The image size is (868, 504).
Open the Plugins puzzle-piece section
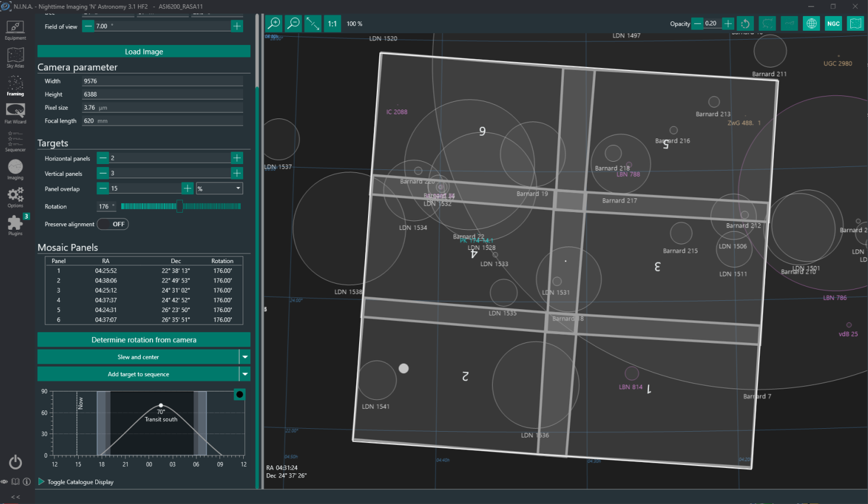[x=15, y=225]
